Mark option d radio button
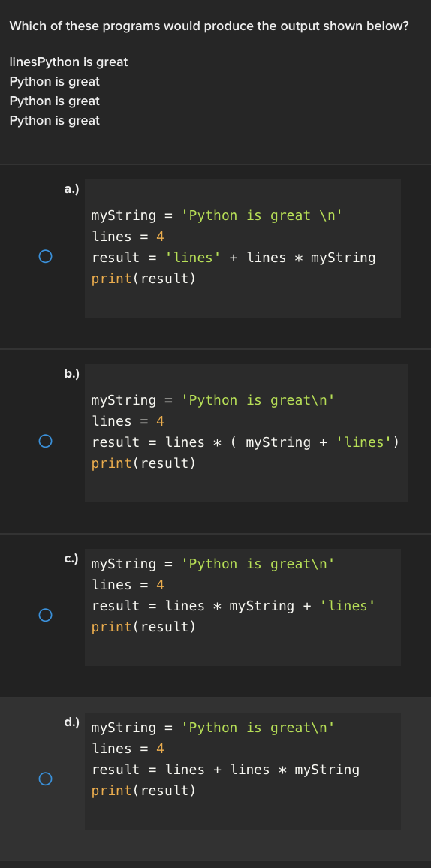Image resolution: width=431 pixels, height=868 pixels. pyautogui.click(x=45, y=779)
